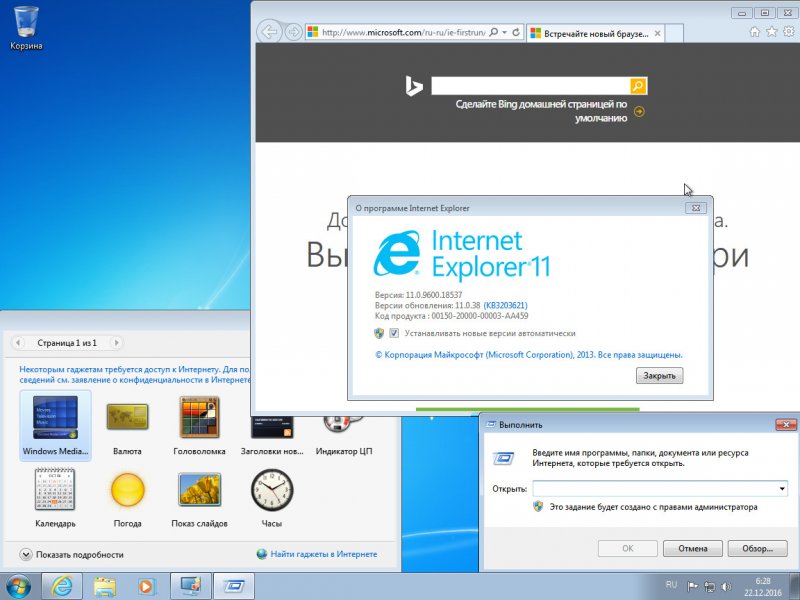This screenshot has width=800, height=600.
Task: Click the Bing logo on the page
Action: point(414,86)
